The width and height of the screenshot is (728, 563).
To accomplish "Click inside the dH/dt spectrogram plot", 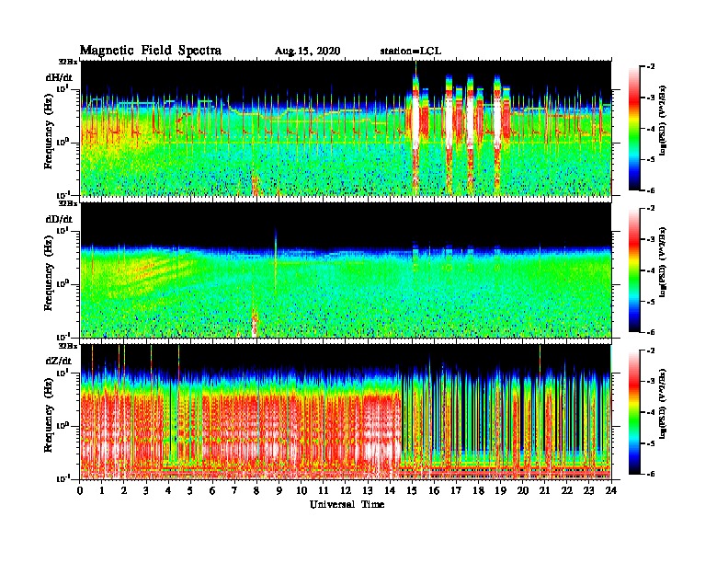I will (346, 128).
